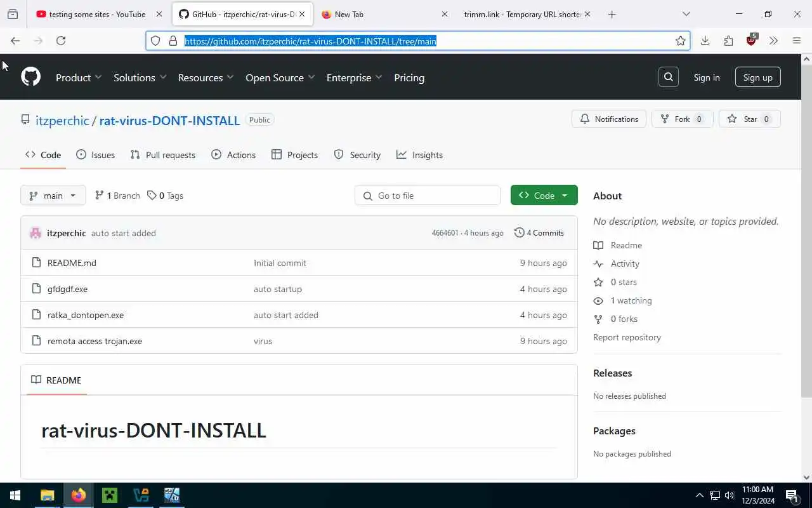Bookmark this page with the star icon

click(x=681, y=41)
